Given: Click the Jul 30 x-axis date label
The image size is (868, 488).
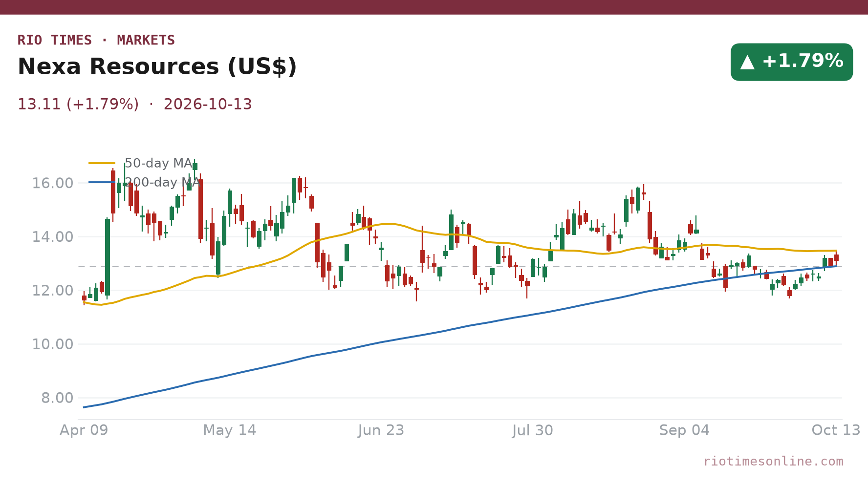Looking at the screenshot, I should tap(533, 430).
